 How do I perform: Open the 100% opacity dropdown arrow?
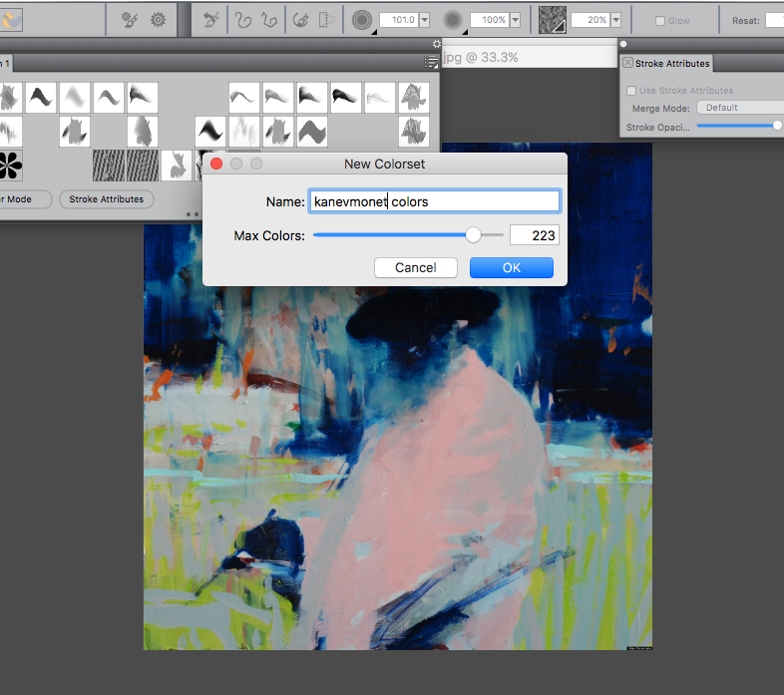[515, 20]
